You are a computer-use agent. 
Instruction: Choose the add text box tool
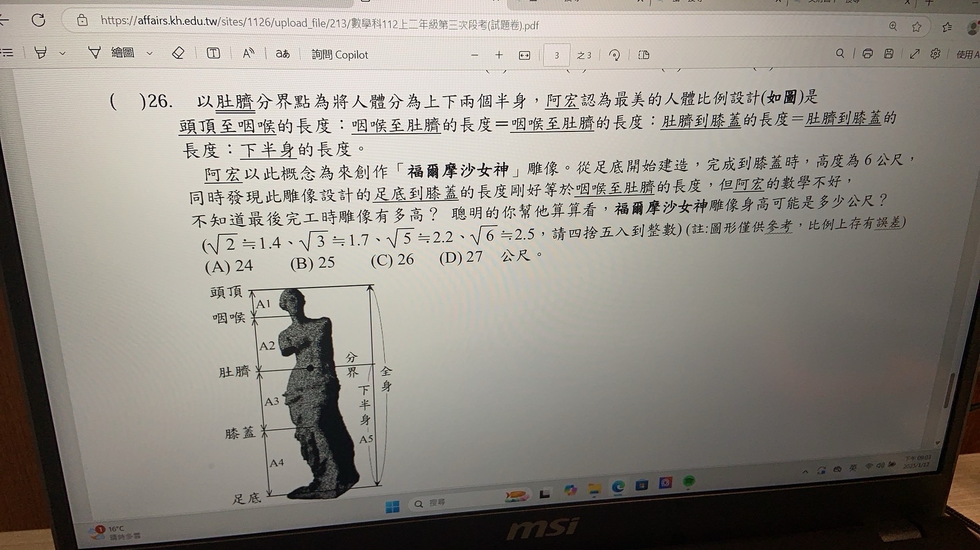(213, 53)
